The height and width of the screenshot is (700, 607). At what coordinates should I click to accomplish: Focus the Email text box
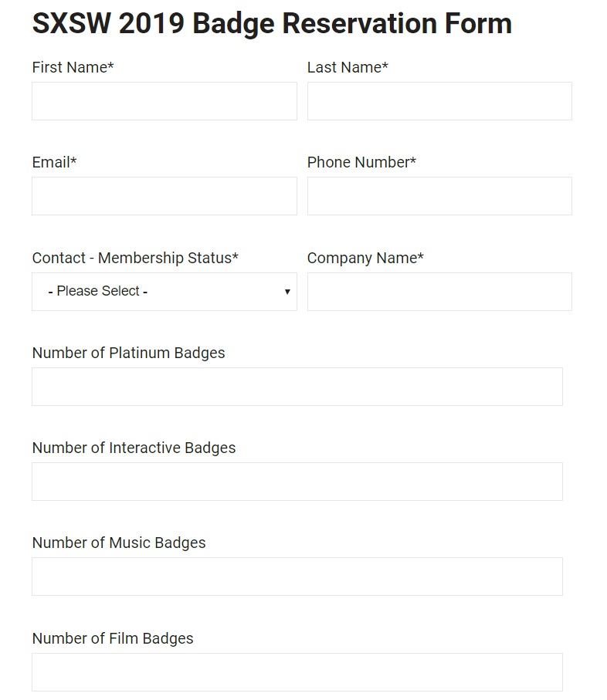point(164,196)
